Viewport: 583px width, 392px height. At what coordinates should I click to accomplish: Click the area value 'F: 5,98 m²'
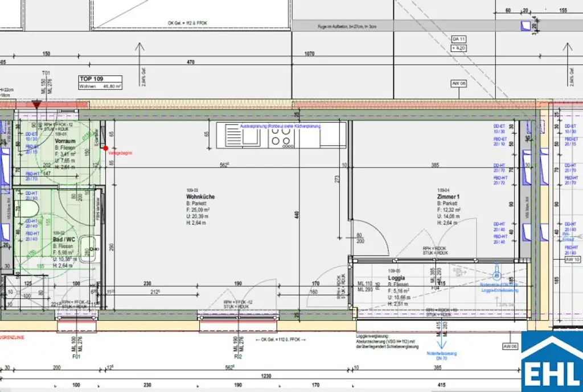click(x=63, y=253)
